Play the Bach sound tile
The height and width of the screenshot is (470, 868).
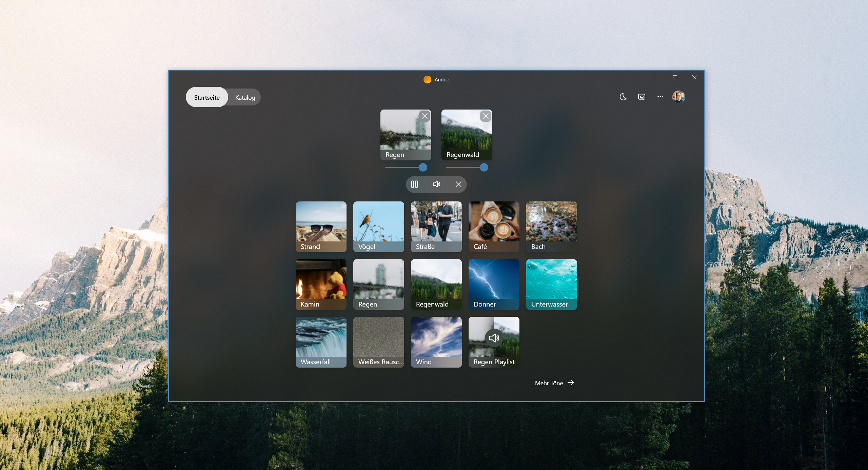552,227
